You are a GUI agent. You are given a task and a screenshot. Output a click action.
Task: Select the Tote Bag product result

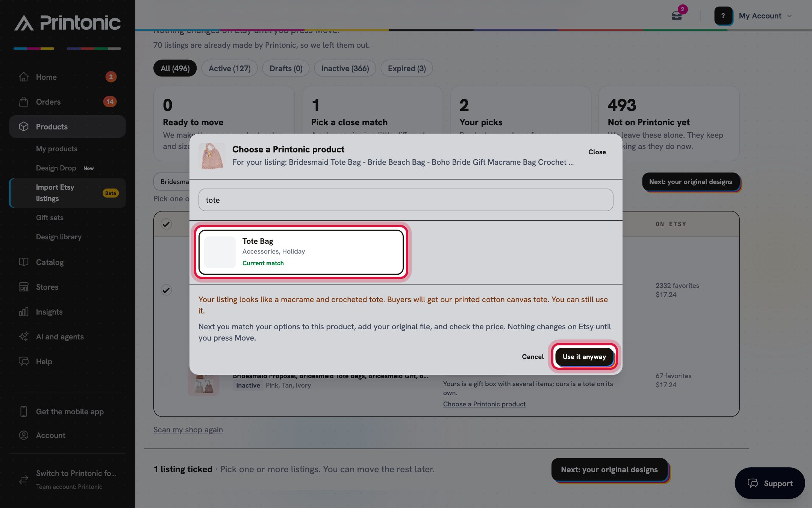(301, 252)
